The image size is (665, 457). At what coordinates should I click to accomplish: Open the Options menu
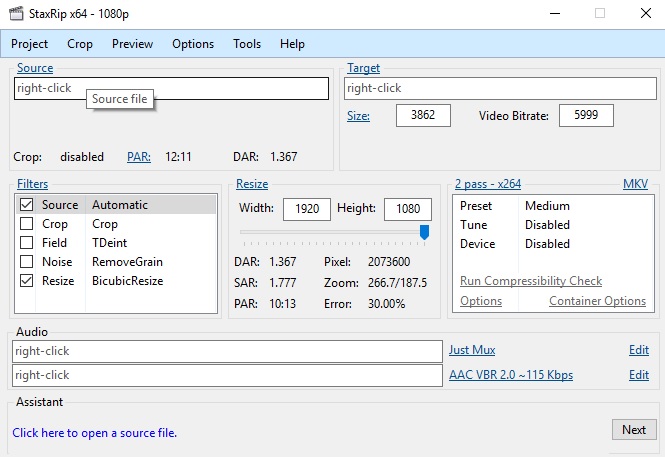pyautogui.click(x=193, y=44)
